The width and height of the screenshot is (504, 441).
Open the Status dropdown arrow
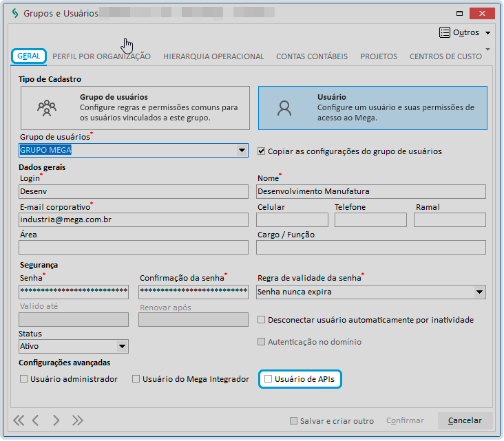click(122, 346)
